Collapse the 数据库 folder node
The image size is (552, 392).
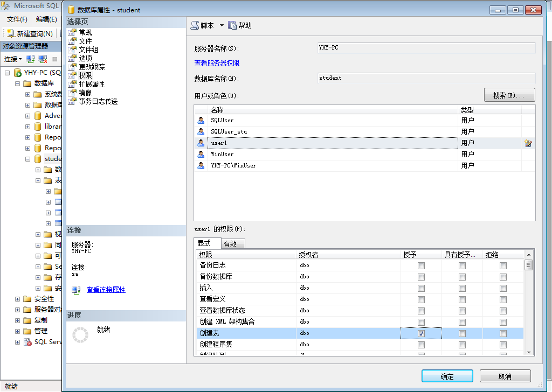(x=17, y=83)
